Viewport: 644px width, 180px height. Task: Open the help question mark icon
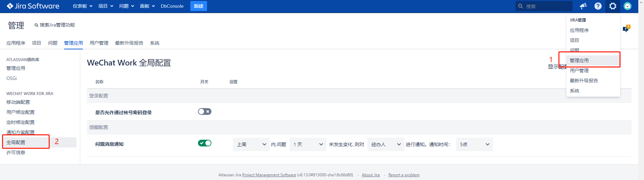coord(598,6)
